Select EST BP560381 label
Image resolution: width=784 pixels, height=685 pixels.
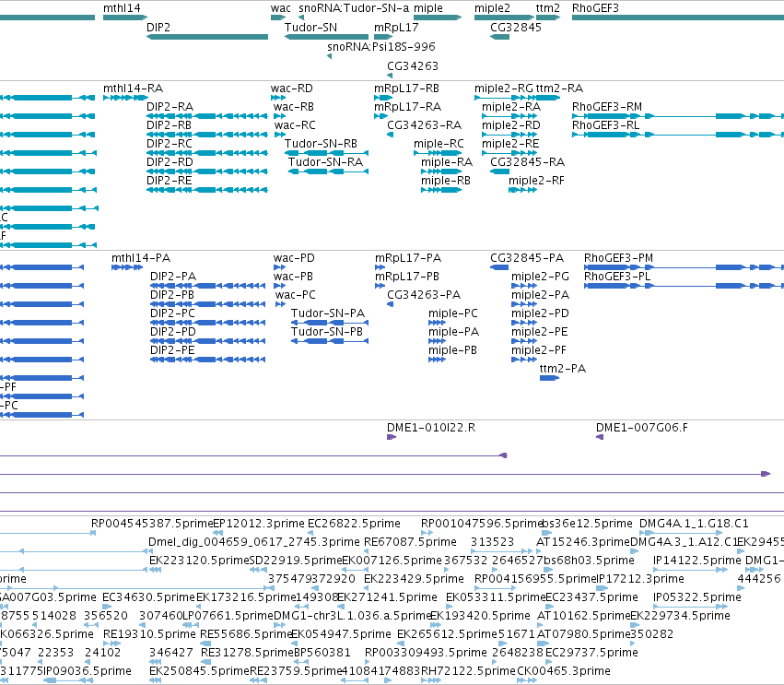tap(322, 653)
